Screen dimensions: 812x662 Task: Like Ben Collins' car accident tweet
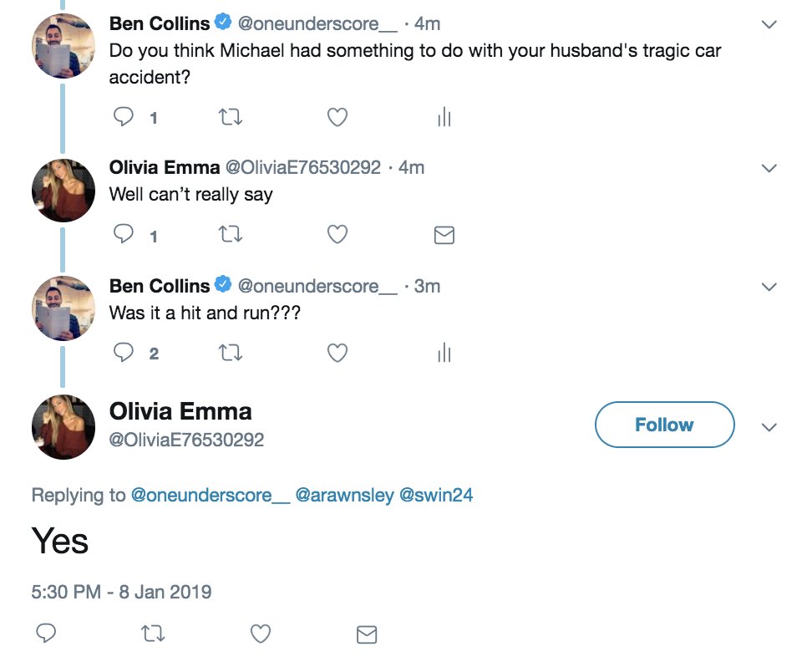click(337, 118)
